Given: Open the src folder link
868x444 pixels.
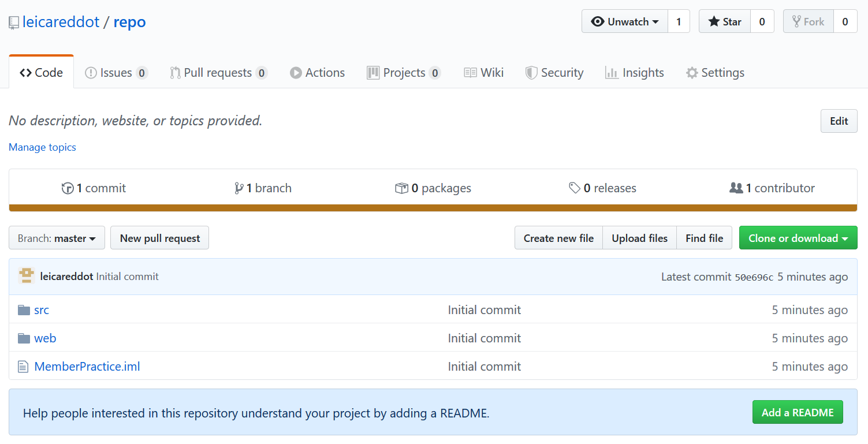Looking at the screenshot, I should (x=42, y=310).
